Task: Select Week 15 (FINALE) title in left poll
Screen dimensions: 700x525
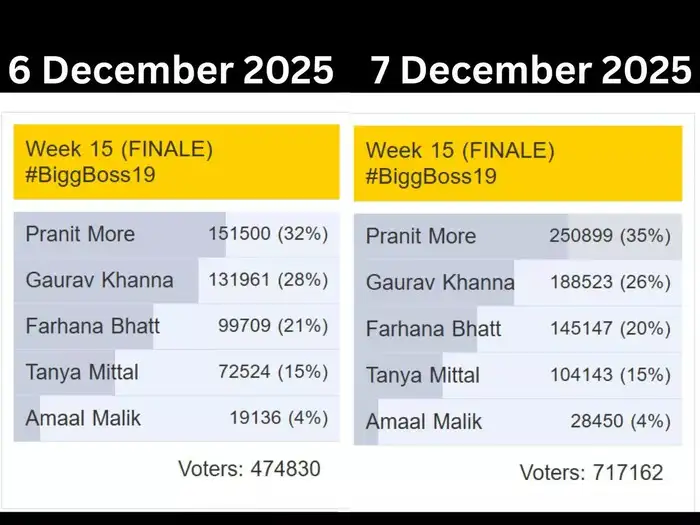Action: pos(119,149)
